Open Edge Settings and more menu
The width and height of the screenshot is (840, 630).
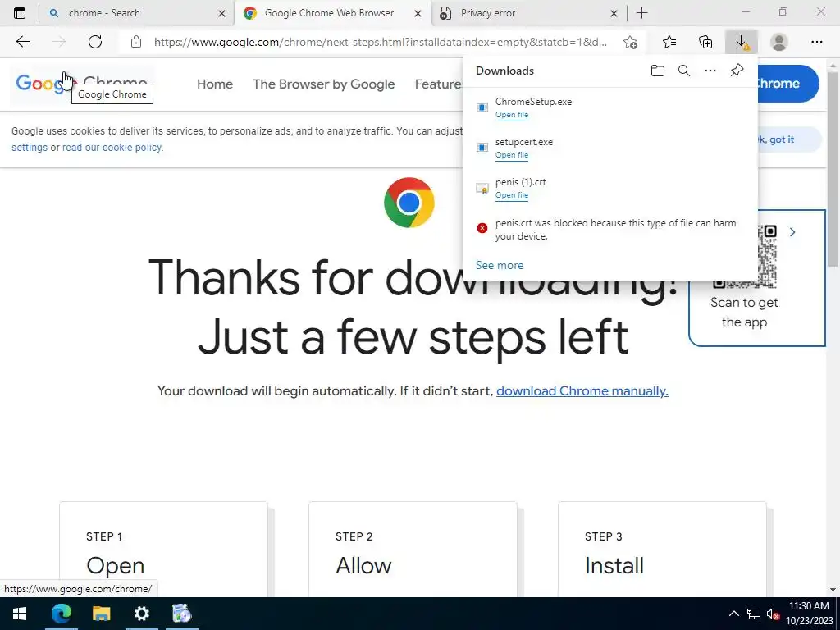816,42
